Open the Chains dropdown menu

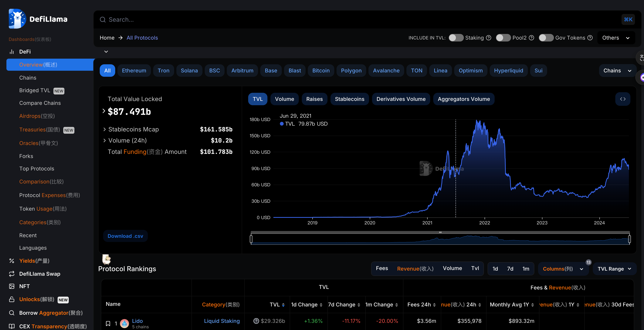pyautogui.click(x=617, y=71)
